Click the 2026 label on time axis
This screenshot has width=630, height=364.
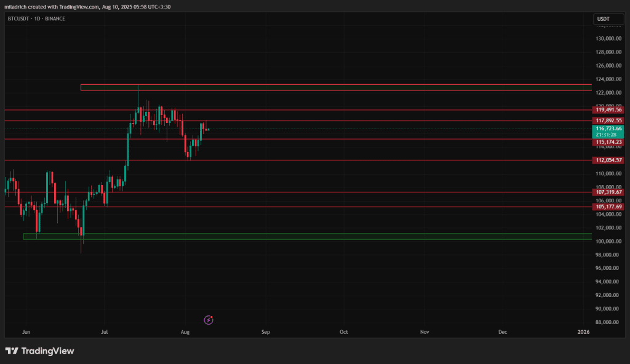click(583, 332)
